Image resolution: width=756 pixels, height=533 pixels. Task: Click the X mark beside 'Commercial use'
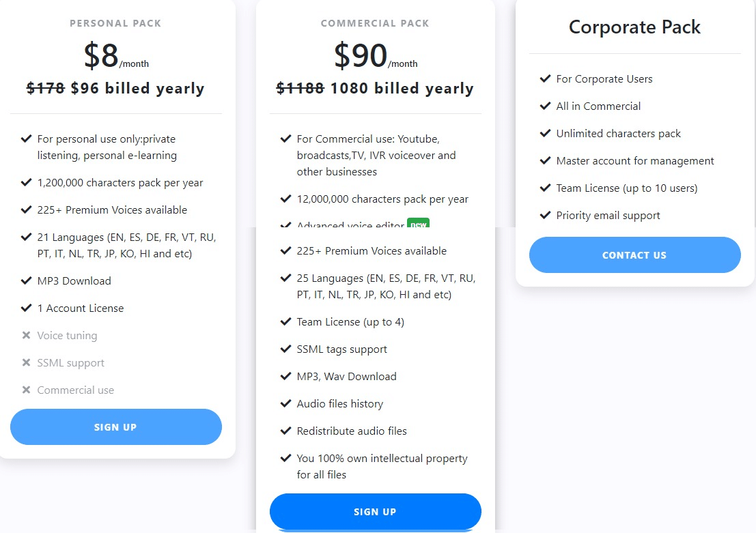(26, 390)
